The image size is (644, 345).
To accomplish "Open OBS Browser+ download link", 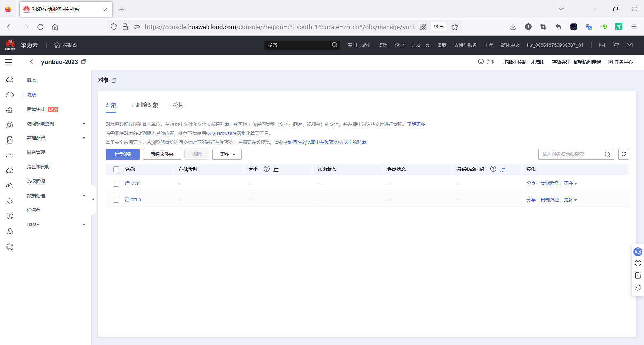I will point(221,133).
